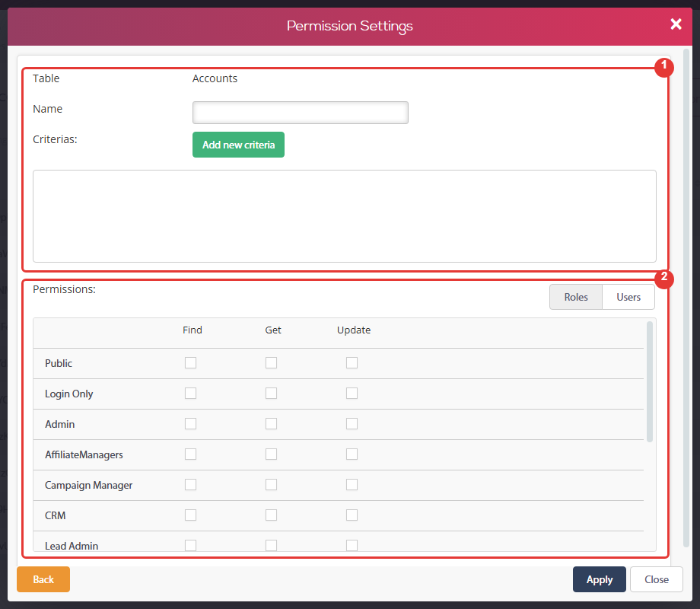This screenshot has width=700, height=609.
Task: Click the orange Back button
Action: click(x=43, y=579)
